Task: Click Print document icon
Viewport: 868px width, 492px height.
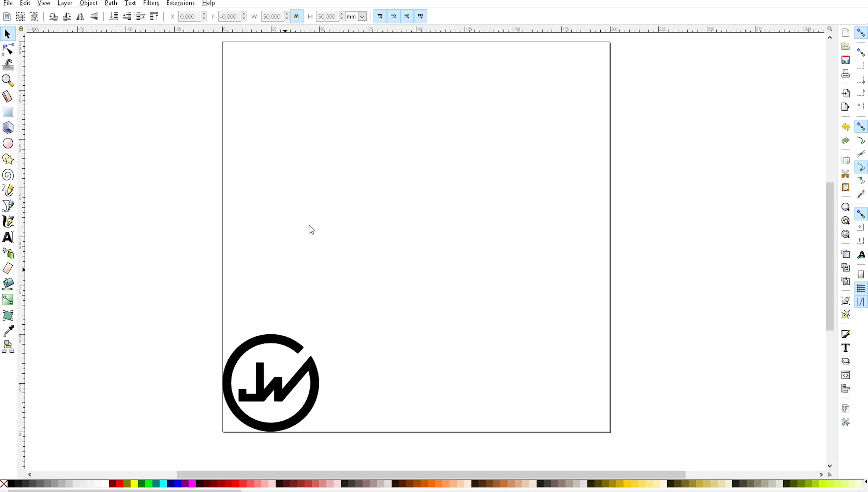Action: coord(845,73)
